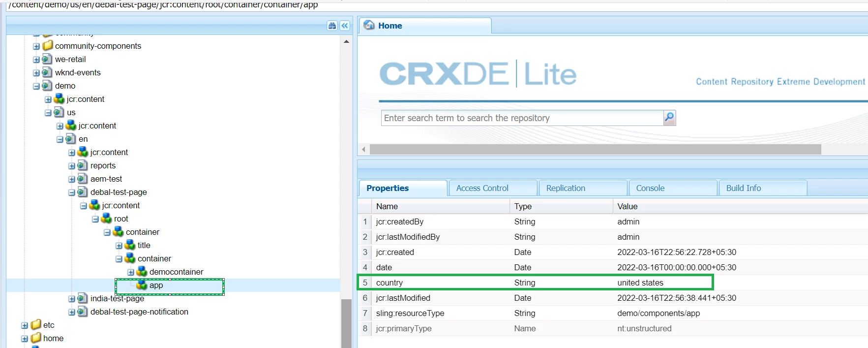Click the wknd-events page icon

click(47, 72)
